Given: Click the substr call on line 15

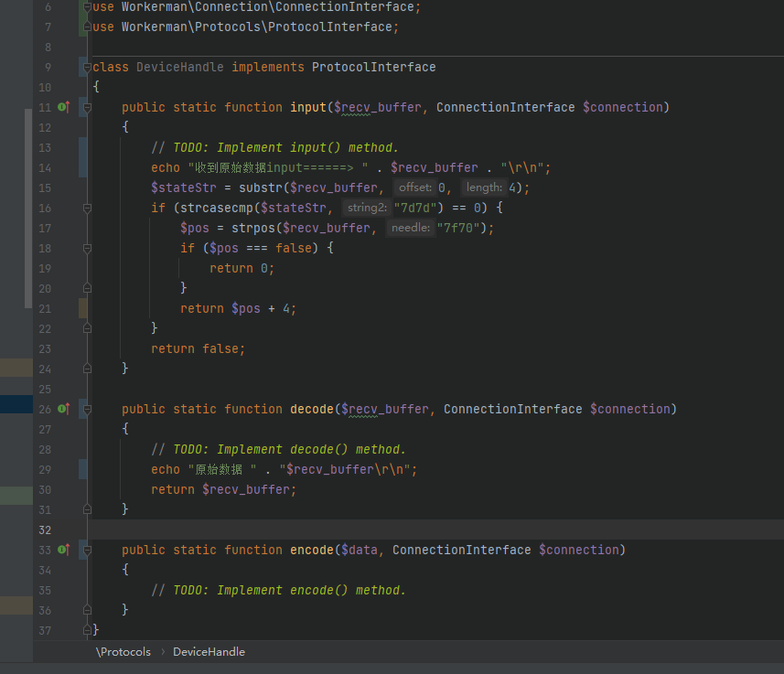Looking at the screenshot, I should (x=261, y=187).
